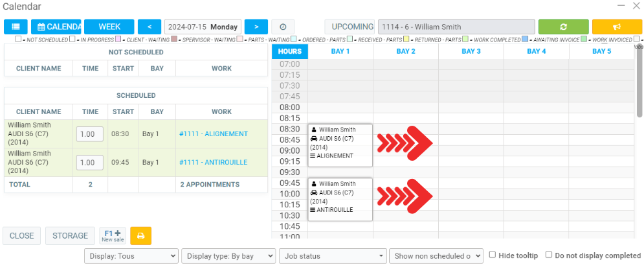The width and height of the screenshot is (644, 269).
Task: Click the orange print button
Action: [140, 236]
